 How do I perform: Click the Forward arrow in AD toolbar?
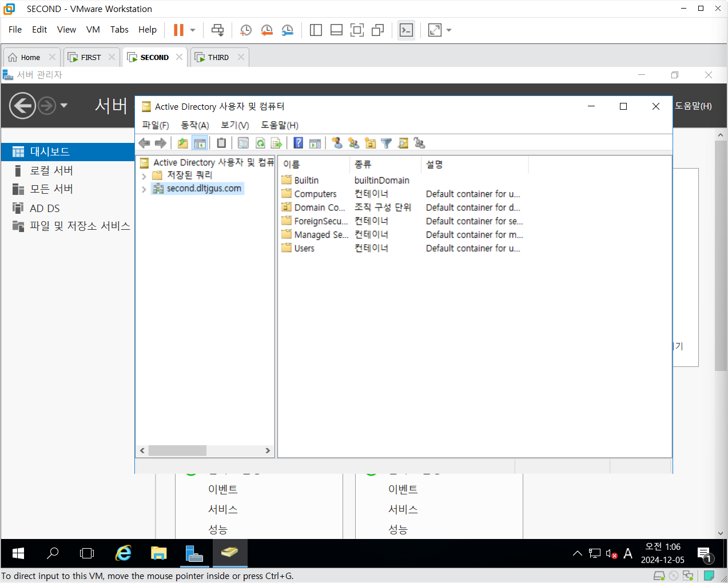[161, 143]
